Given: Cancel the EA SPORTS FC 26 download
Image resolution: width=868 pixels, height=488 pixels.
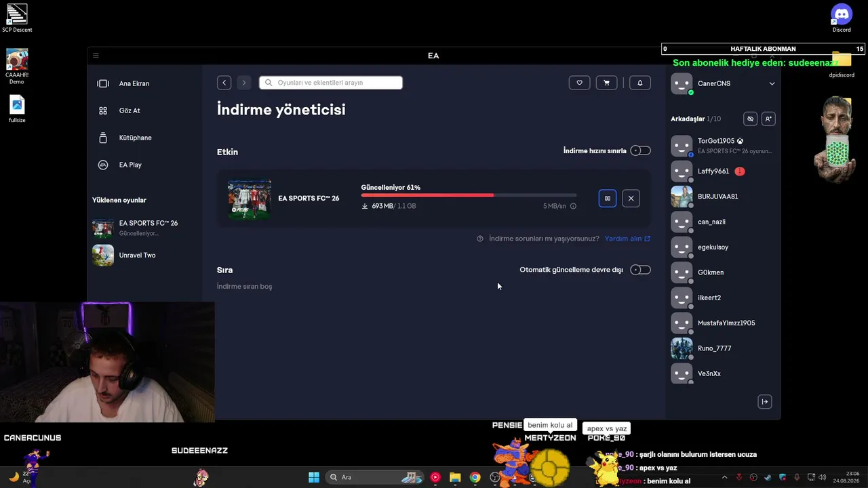Looking at the screenshot, I should click(631, 199).
